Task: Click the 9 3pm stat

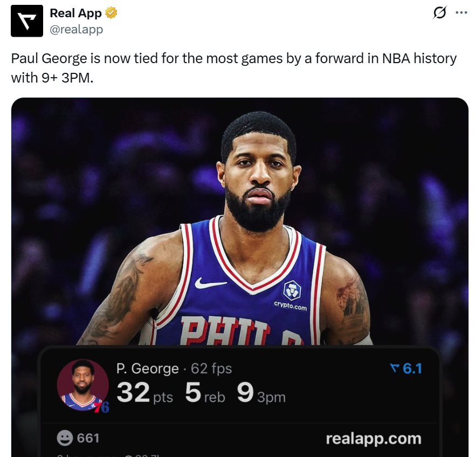Action: coord(261,393)
